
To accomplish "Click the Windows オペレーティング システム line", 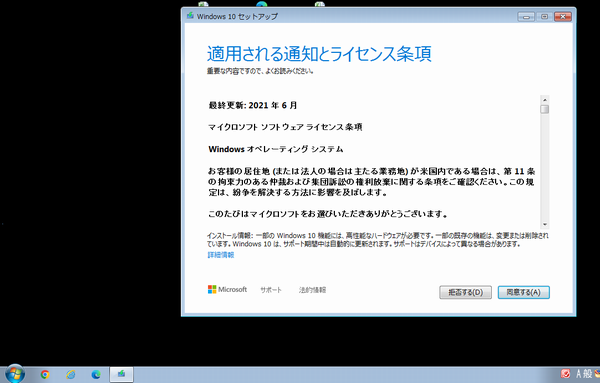I will (276, 149).
